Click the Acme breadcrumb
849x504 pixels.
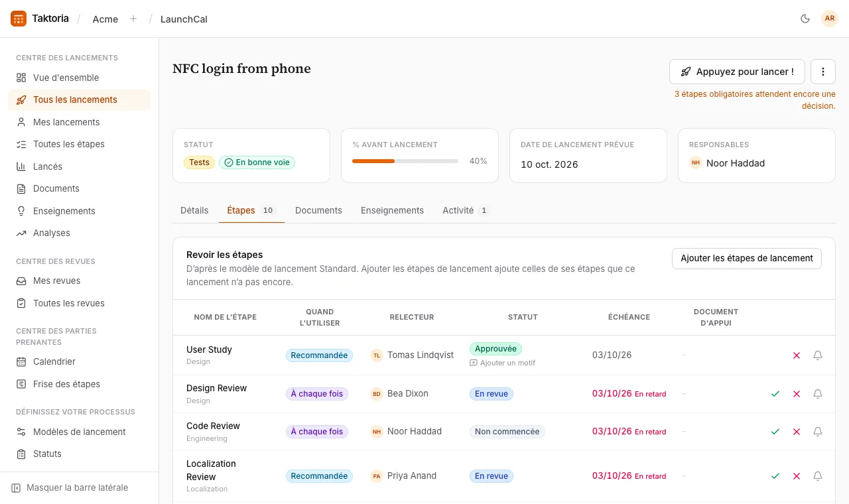105,19
